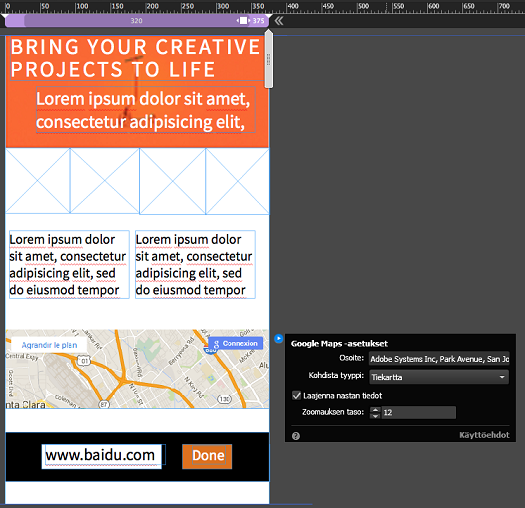Select the third image placeholder frame
This screenshot has width=525, height=508.
172,181
